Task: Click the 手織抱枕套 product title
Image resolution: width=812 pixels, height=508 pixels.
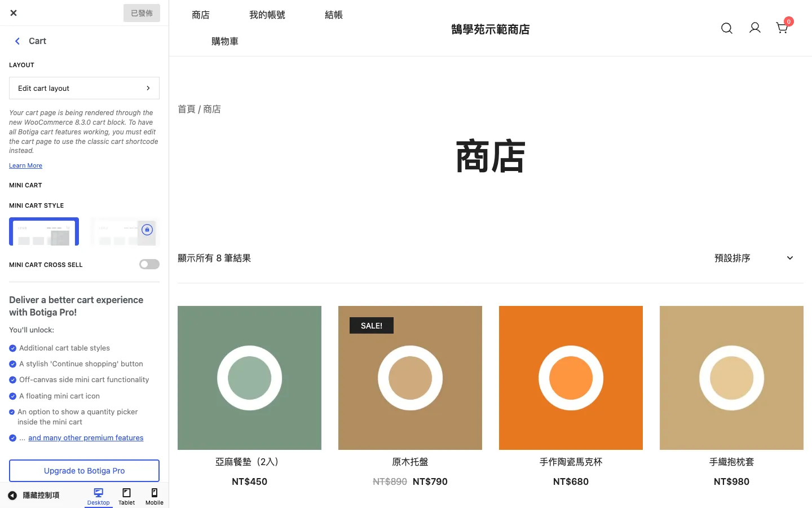Action: 731,462
